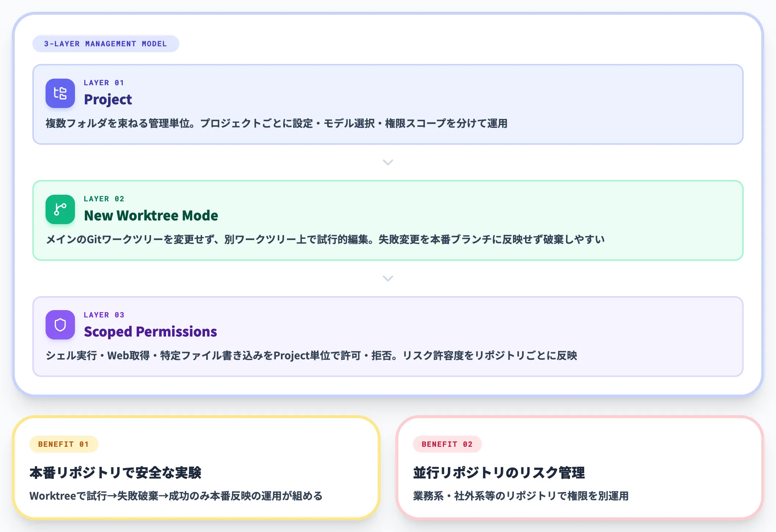
Task: Click the New Worktree Mode git-branch icon
Action: 60,209
